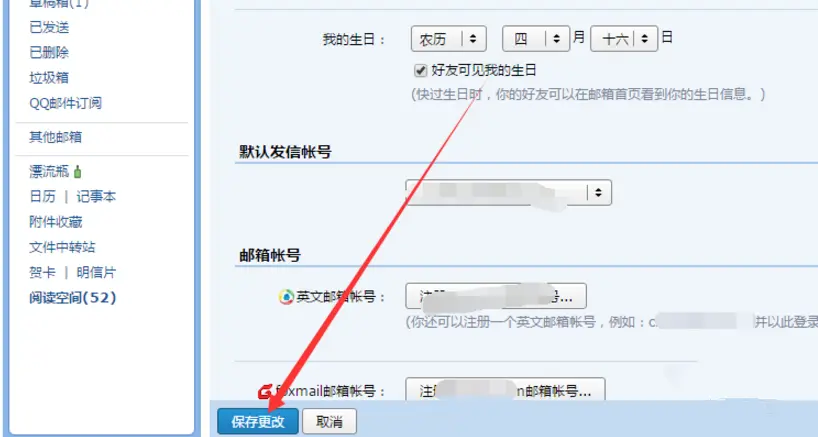Open the 已发送 folder
Screen dimensions: 818x437
pos(49,28)
